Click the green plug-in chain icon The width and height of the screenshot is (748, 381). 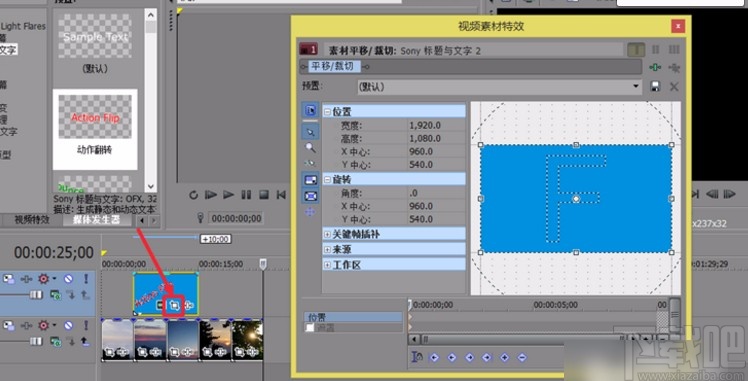pyautogui.click(x=655, y=67)
